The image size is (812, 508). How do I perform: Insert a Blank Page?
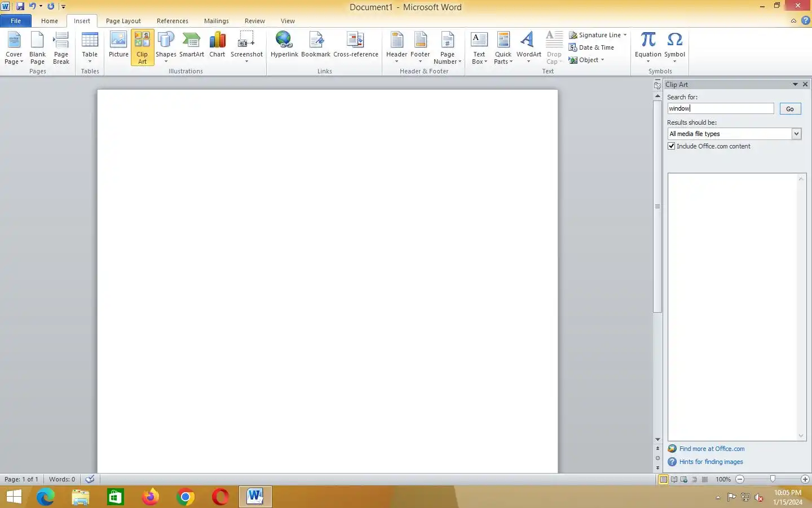[37, 48]
